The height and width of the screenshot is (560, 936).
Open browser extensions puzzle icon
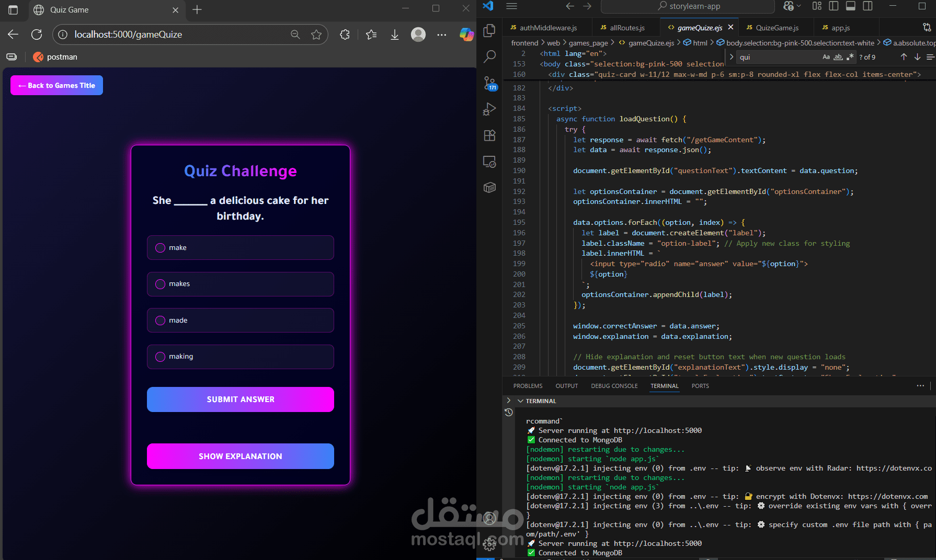coord(345,35)
